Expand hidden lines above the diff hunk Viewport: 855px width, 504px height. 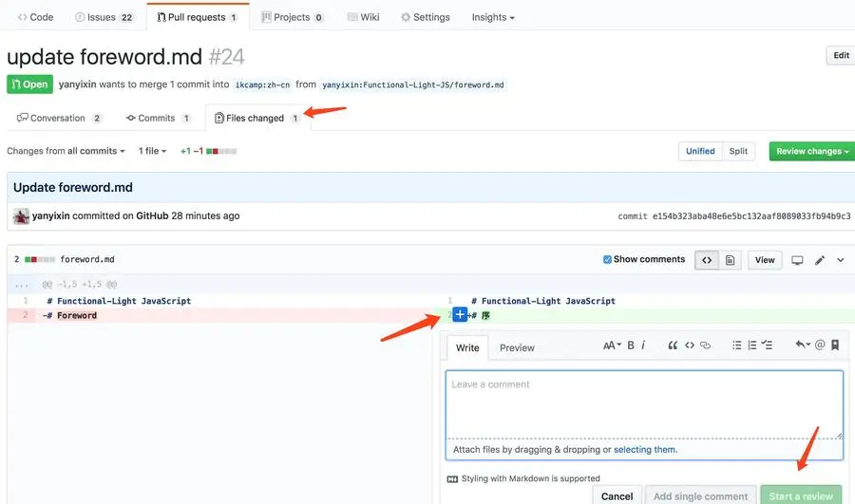21,284
